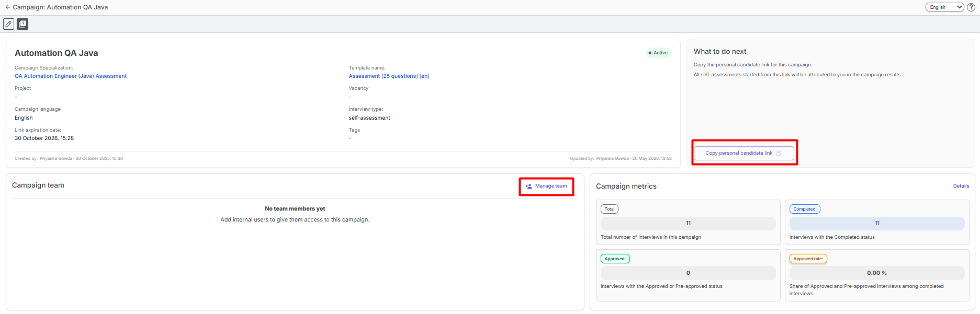Click the Approved metric label tag
Screen dimensions: 980x314
[x=615, y=259]
